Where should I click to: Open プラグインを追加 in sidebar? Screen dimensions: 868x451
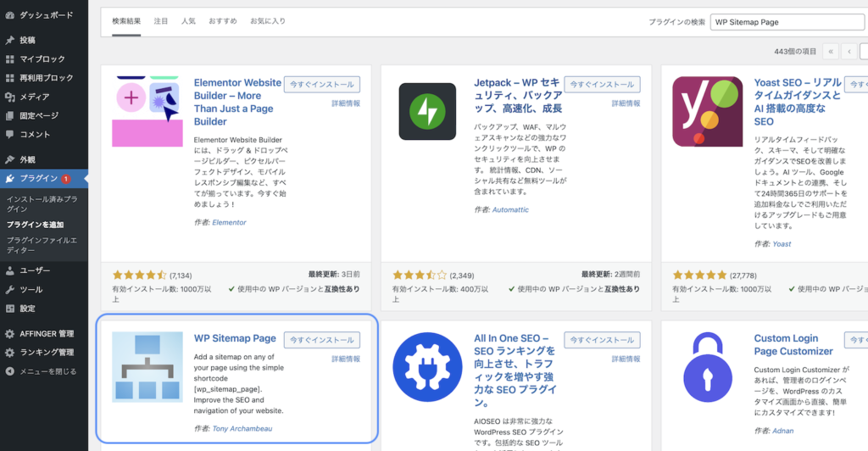[35, 225]
